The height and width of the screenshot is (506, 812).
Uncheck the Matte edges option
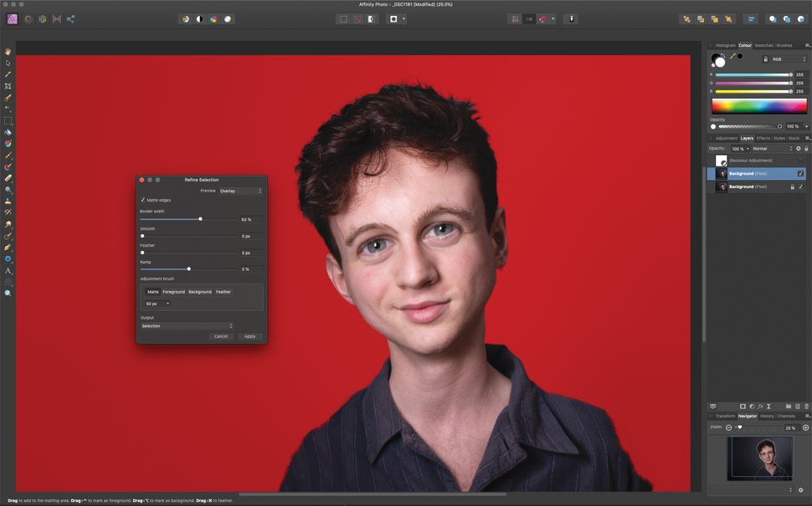pos(142,200)
